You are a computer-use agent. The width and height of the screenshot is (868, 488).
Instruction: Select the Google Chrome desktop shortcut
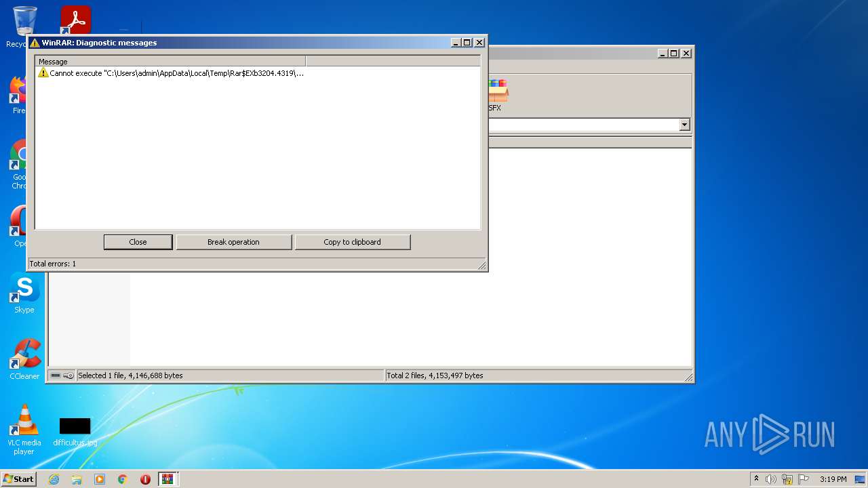tap(18, 165)
